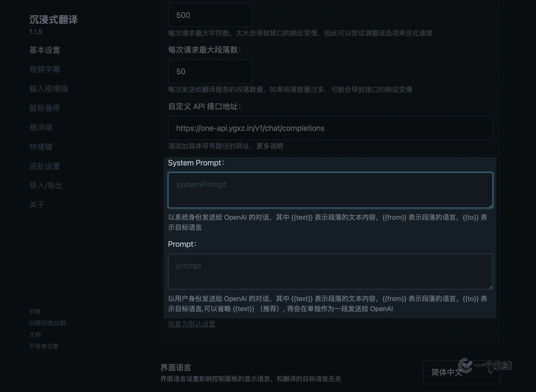Click the max paragraphs field showing 50
Screen dimensions: 536x392
tap(210, 71)
